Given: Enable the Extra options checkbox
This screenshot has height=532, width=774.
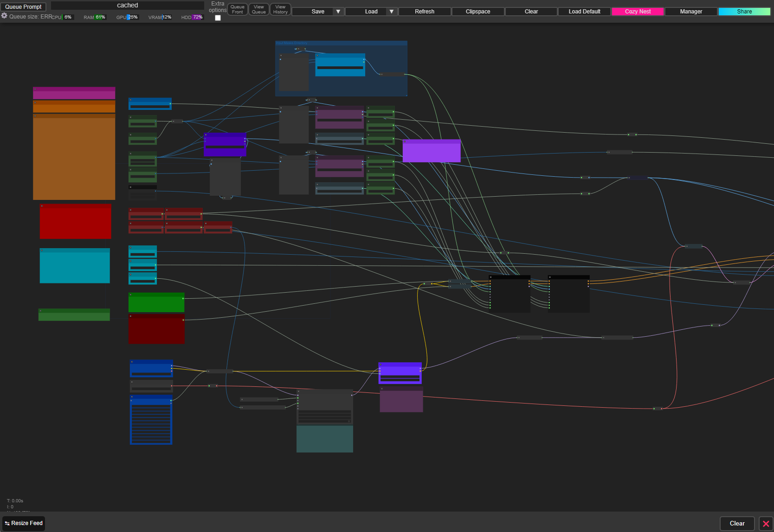Looking at the screenshot, I should pyautogui.click(x=218, y=18).
